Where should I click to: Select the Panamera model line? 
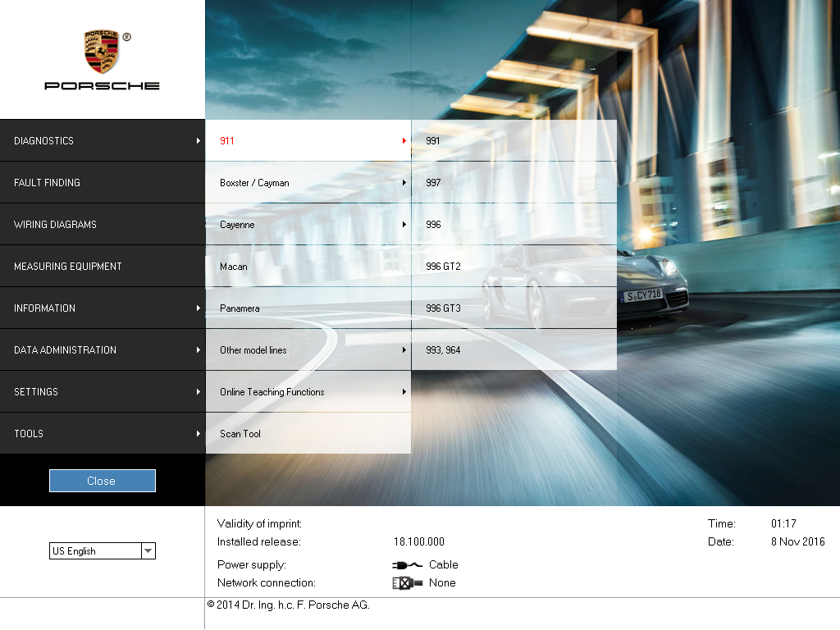[x=308, y=308]
